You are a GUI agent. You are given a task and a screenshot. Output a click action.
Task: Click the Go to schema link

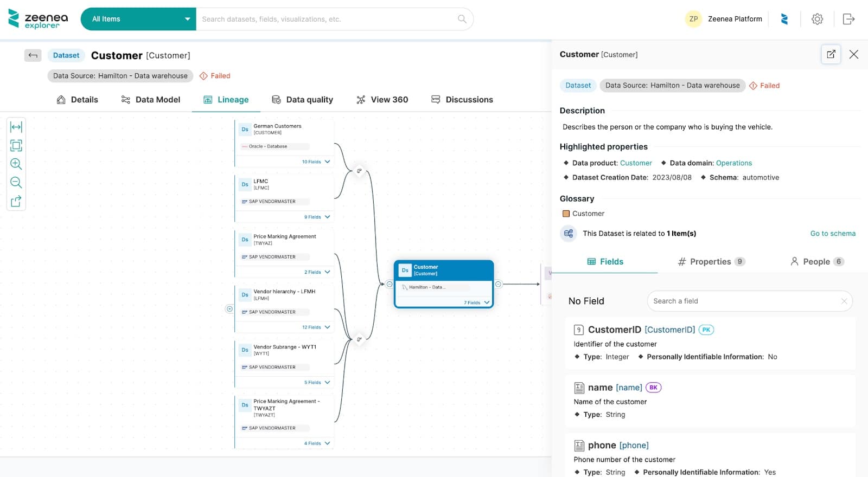832,234
